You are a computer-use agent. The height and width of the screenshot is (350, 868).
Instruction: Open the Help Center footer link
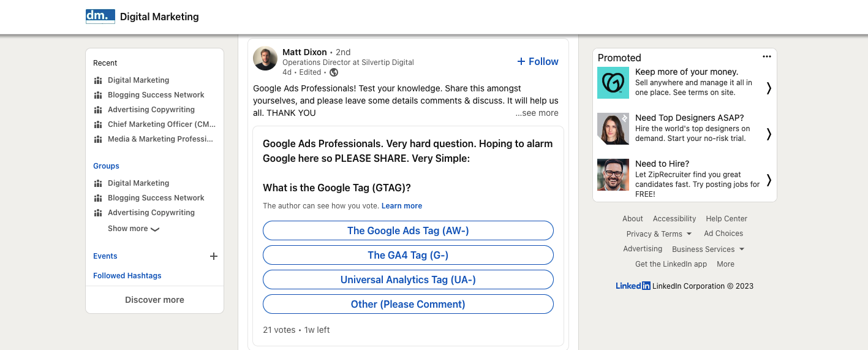726,219
